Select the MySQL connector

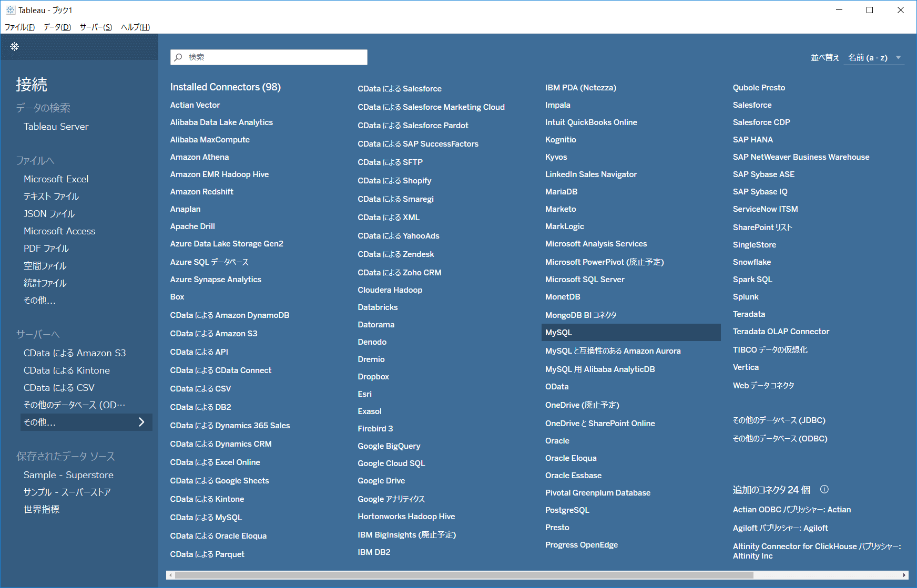click(631, 333)
